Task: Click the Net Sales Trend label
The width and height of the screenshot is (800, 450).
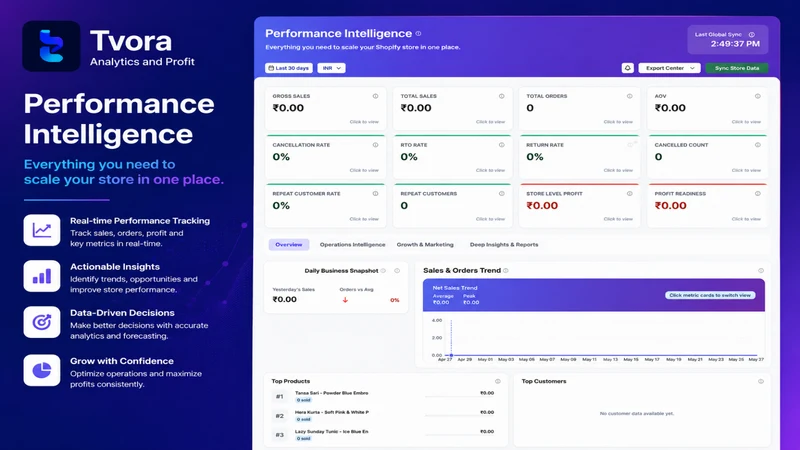Action: [x=455, y=288]
